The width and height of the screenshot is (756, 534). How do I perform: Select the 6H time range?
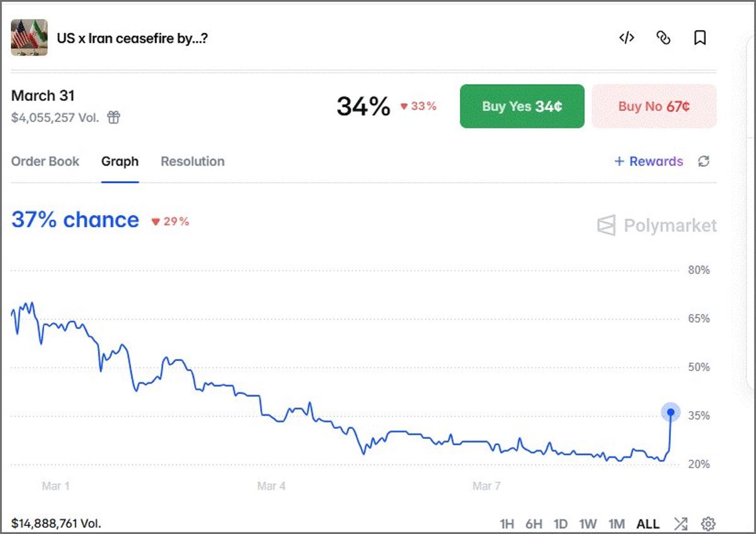pyautogui.click(x=534, y=524)
